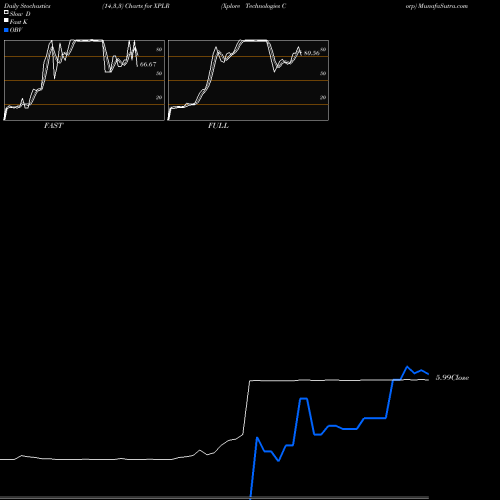Click the Charts for XPLR title text
This screenshot has height=500, width=500.
tap(147, 6)
